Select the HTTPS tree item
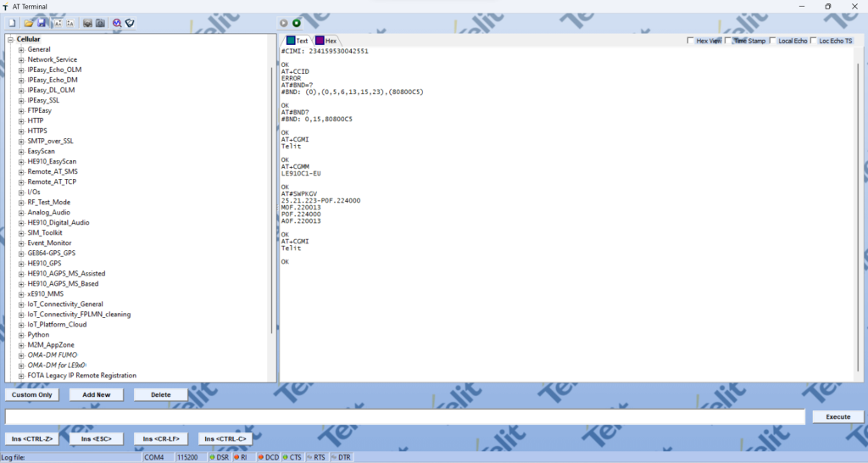This screenshot has width=868, height=463. [x=37, y=131]
